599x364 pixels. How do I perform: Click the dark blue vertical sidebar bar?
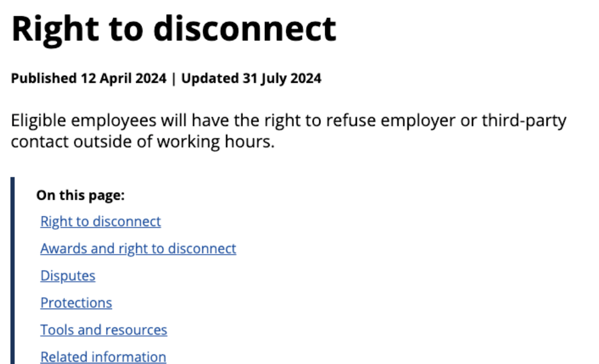click(x=13, y=270)
